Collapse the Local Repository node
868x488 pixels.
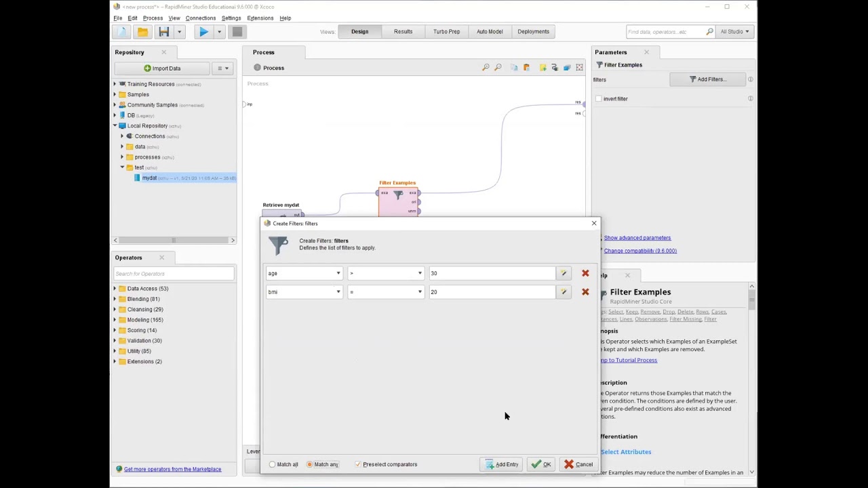(115, 126)
